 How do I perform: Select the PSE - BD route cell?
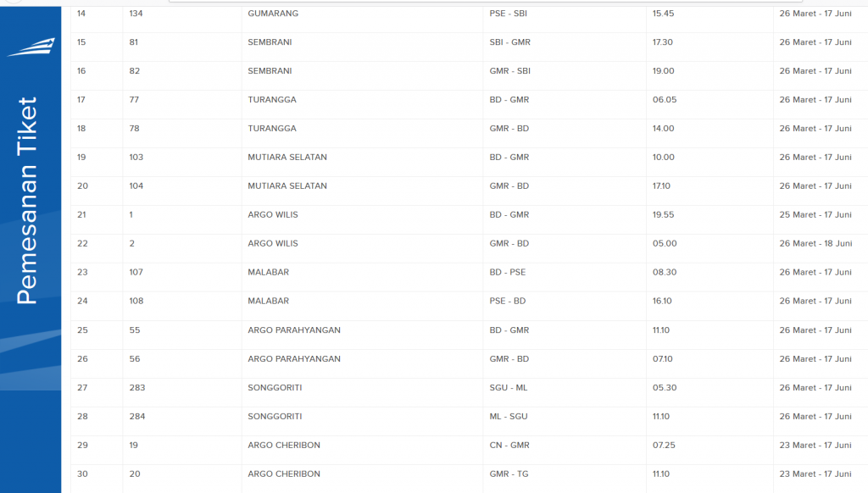[508, 301]
